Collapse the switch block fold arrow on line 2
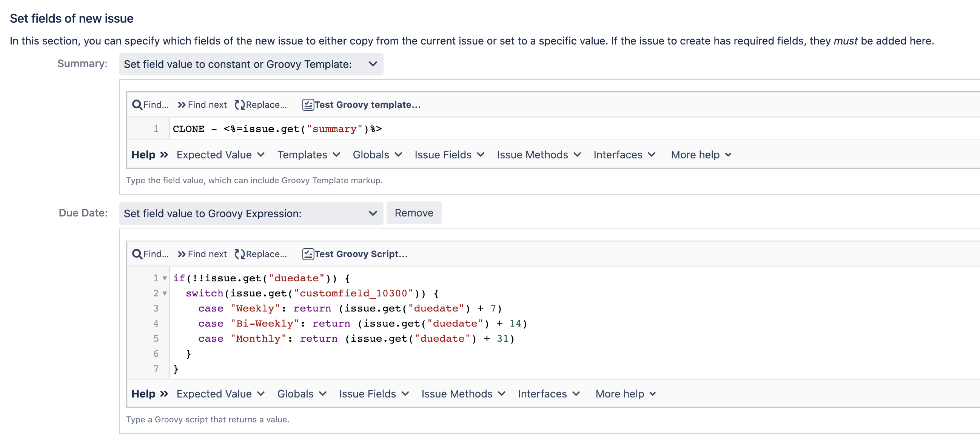This screenshot has width=980, height=445. (165, 293)
